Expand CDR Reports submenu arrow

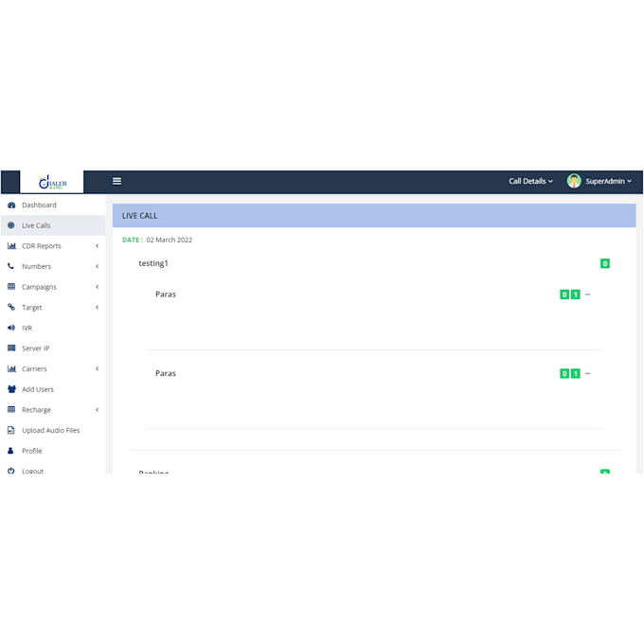[x=98, y=245]
